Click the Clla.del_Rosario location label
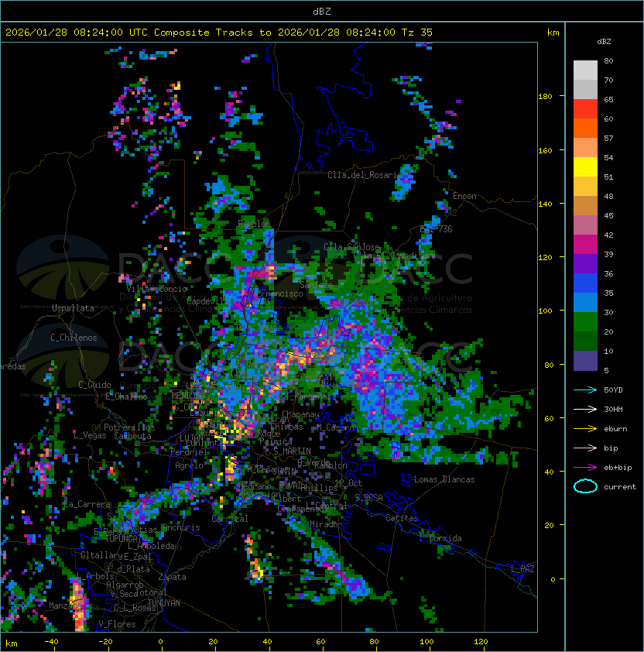644x652 pixels. [x=361, y=175]
